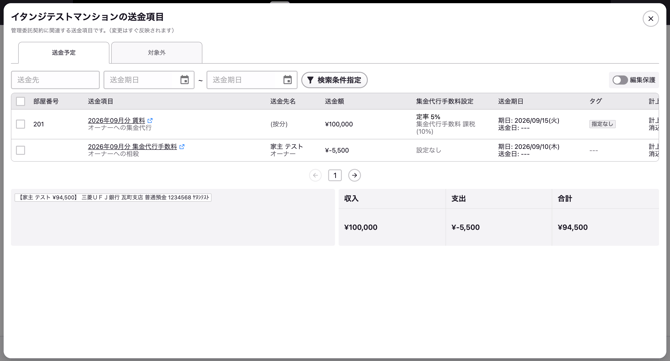
Task: Go to next page arrow
Action: pyautogui.click(x=354, y=175)
